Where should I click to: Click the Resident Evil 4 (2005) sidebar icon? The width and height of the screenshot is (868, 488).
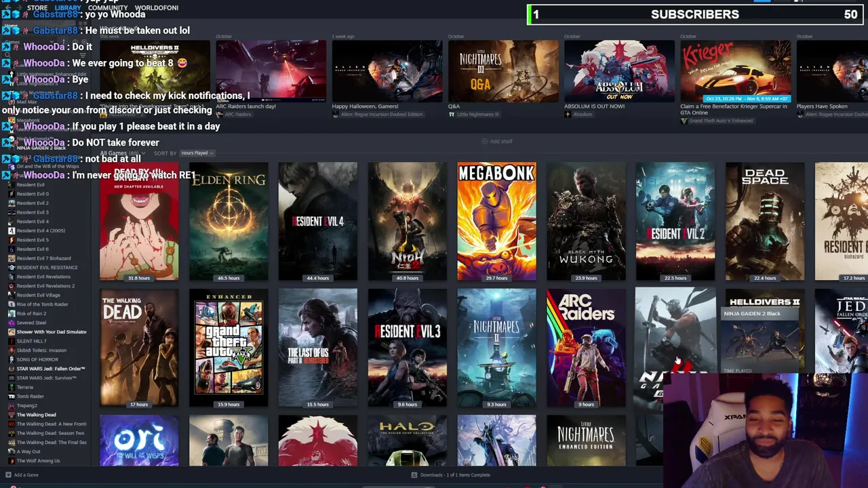[12, 230]
